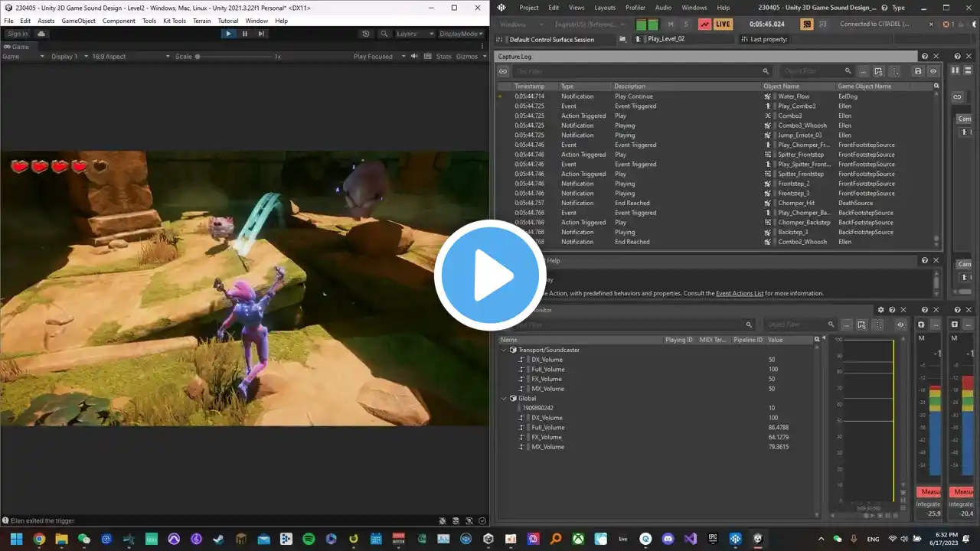Open the Play Focused dropdown
The height and width of the screenshot is (551, 980).
click(377, 56)
